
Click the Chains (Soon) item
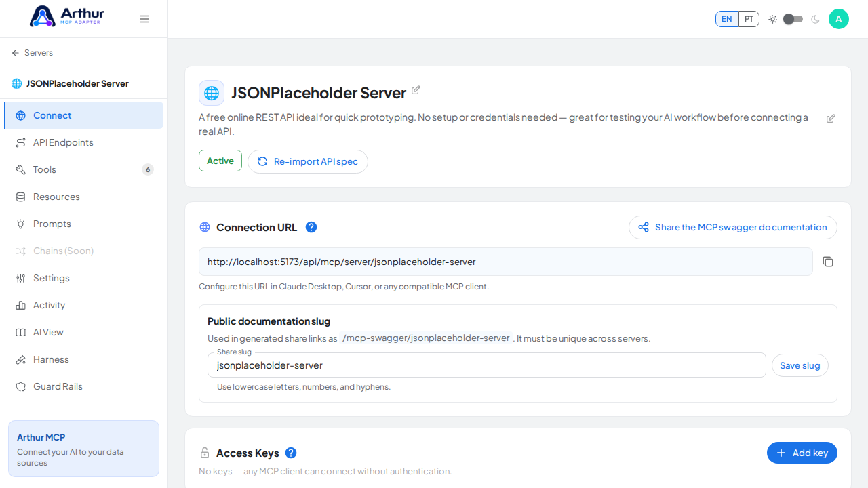click(x=83, y=251)
